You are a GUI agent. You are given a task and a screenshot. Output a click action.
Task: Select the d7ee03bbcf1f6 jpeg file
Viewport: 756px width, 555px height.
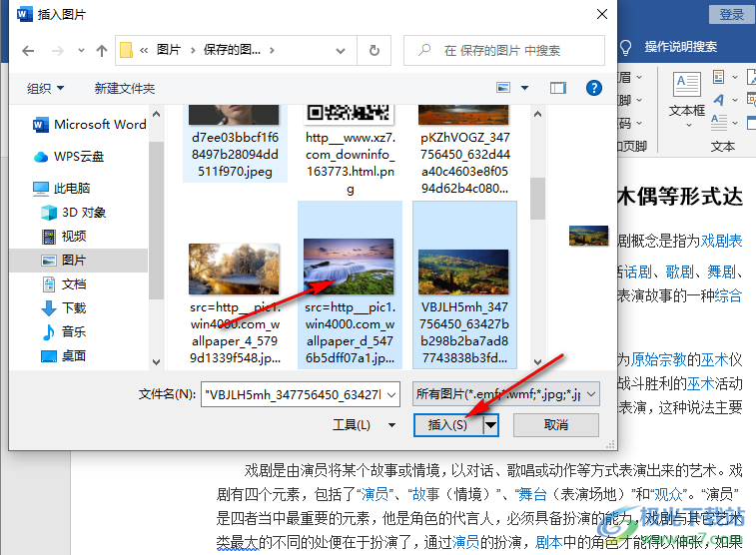coord(235,143)
